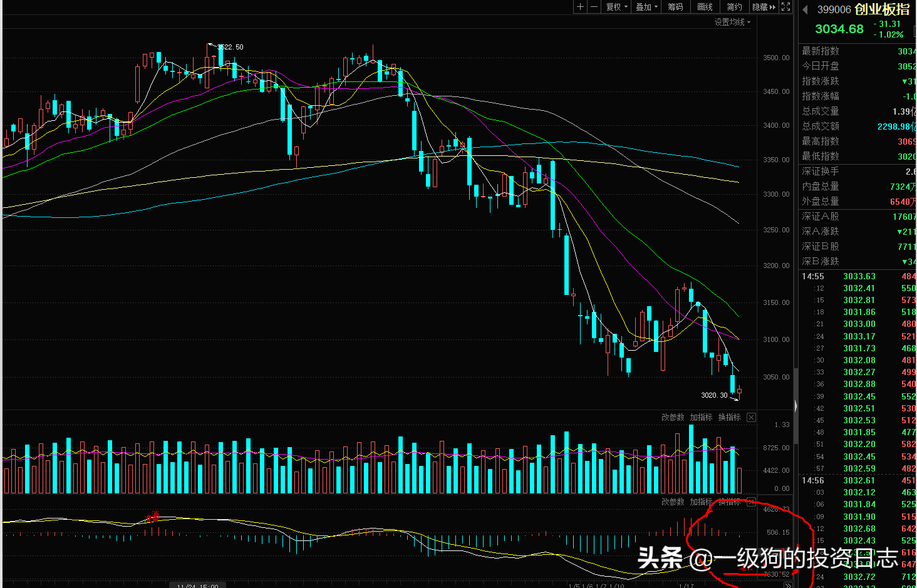Toggle the 简约 simple mode
Viewport: 917px width, 588px height.
734,7
